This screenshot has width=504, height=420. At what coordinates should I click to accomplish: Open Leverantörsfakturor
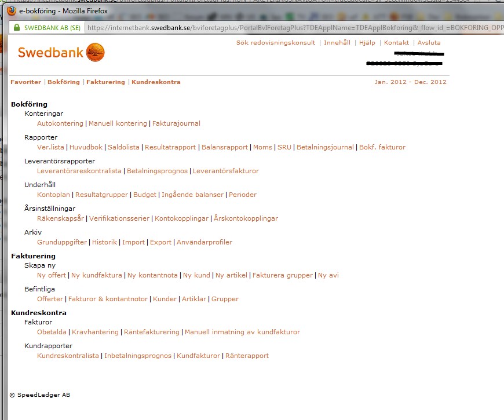(226, 171)
